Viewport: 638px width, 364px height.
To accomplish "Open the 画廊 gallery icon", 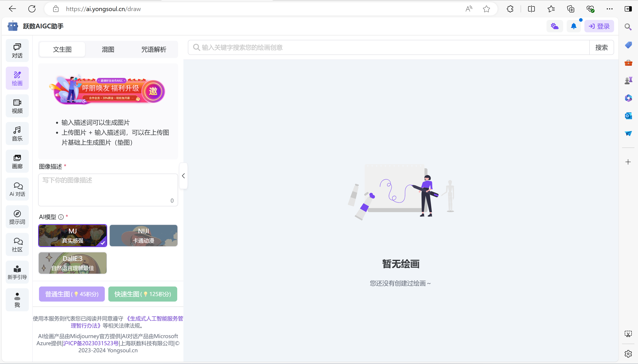I will [x=17, y=161].
